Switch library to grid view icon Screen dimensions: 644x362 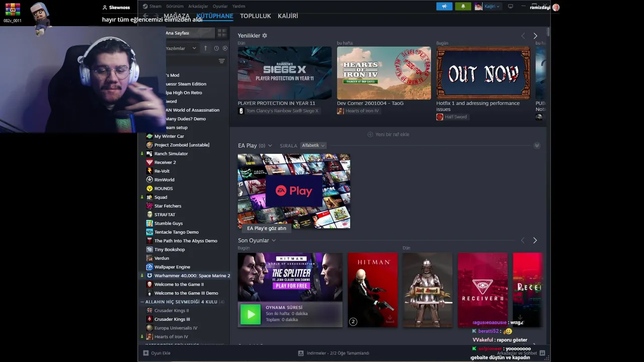point(222,33)
